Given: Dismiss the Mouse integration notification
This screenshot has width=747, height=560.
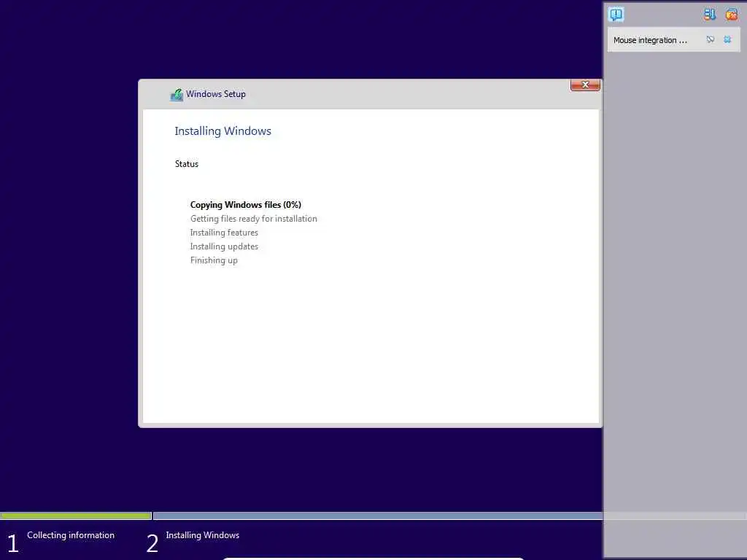Looking at the screenshot, I should click(x=727, y=39).
